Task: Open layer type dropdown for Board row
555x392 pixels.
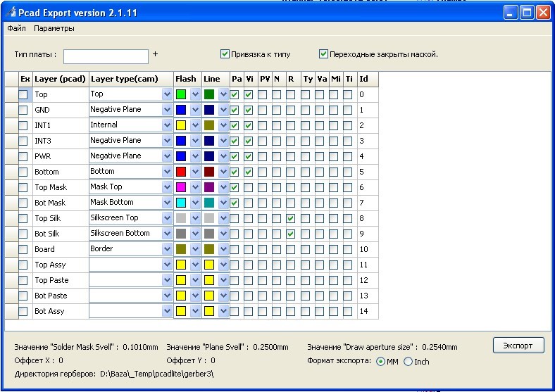Action: [x=167, y=249]
